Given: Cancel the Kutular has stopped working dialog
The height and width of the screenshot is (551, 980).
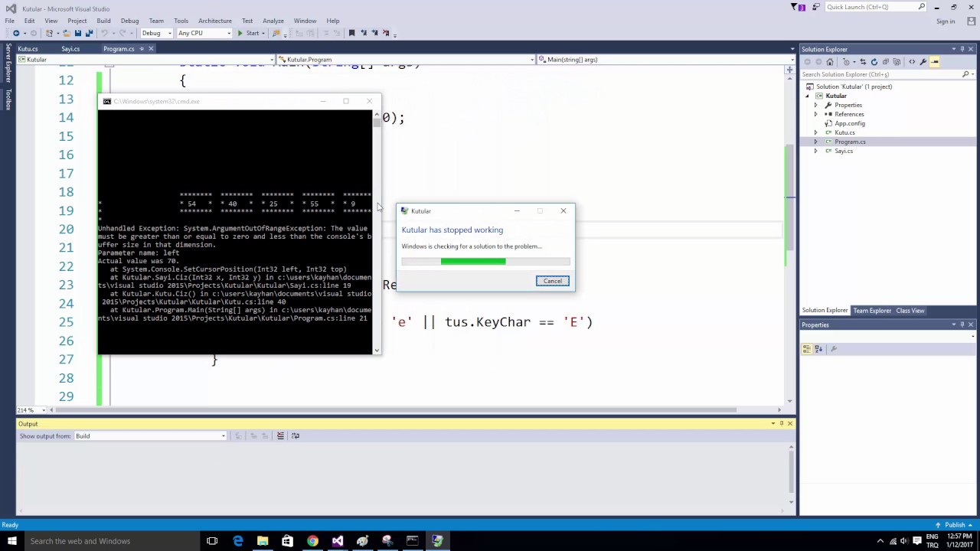Looking at the screenshot, I should [552, 281].
